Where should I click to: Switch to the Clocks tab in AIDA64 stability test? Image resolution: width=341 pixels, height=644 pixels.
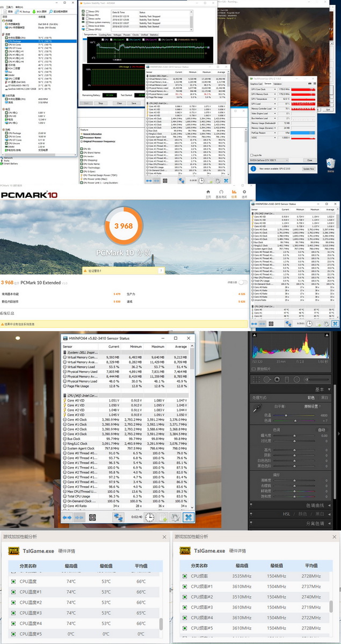click(x=135, y=34)
